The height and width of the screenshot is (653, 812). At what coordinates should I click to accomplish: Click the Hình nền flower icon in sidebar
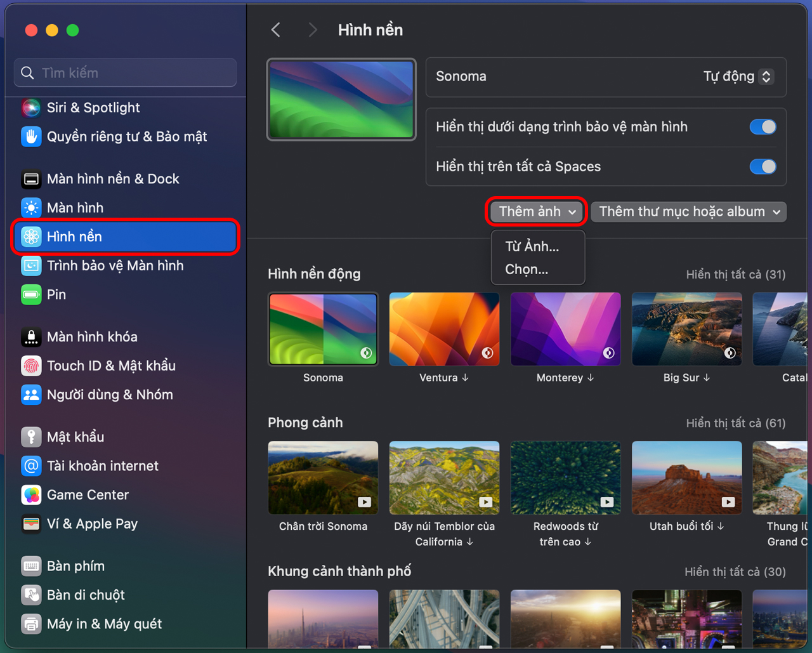coord(31,237)
